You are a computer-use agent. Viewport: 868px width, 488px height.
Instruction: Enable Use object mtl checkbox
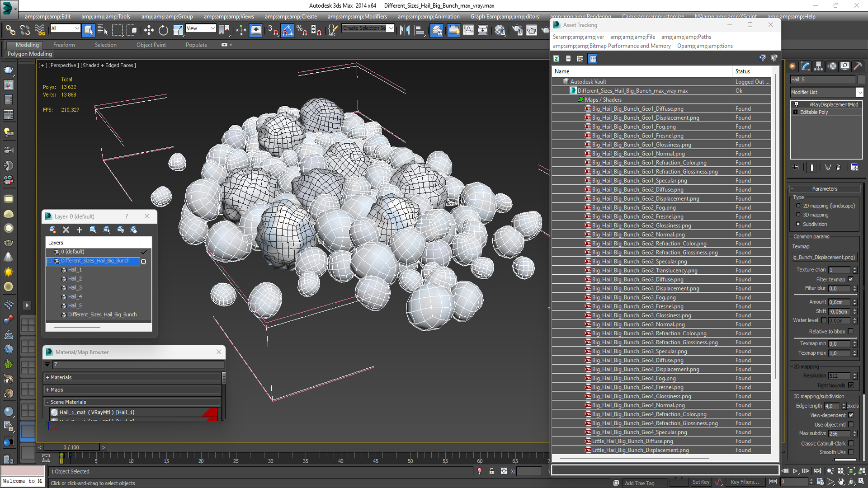(x=851, y=424)
